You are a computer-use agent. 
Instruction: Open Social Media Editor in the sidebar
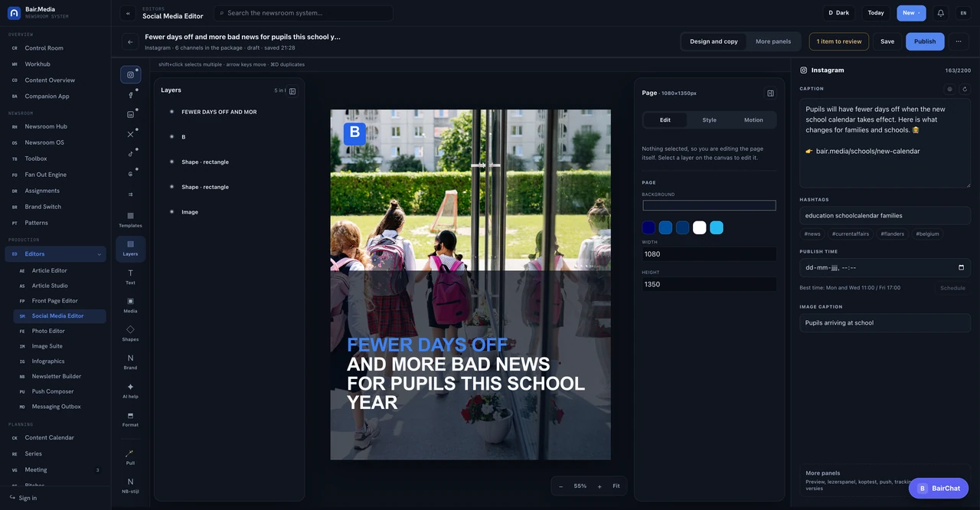(60, 315)
